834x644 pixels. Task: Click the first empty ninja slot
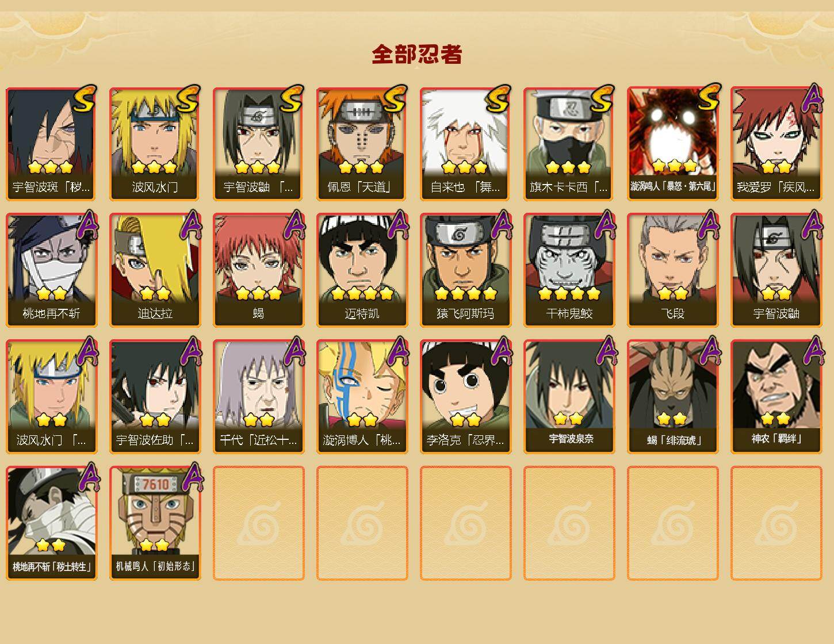click(x=258, y=523)
